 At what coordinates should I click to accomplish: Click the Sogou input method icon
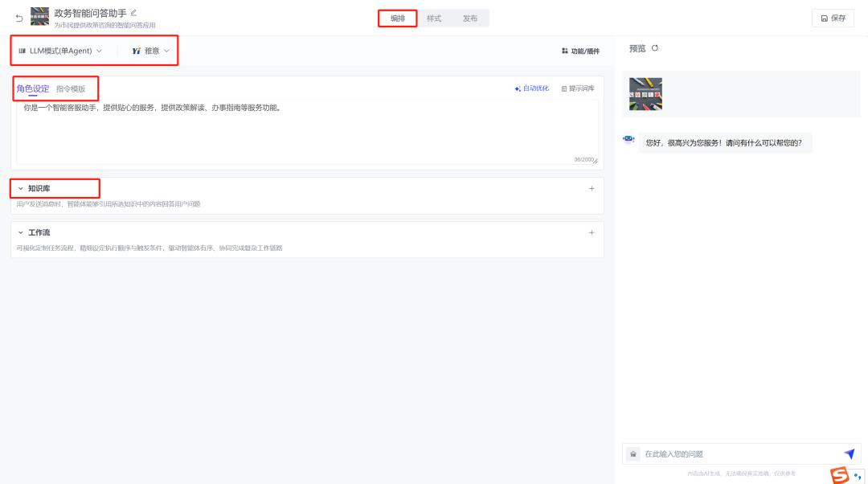click(x=840, y=474)
